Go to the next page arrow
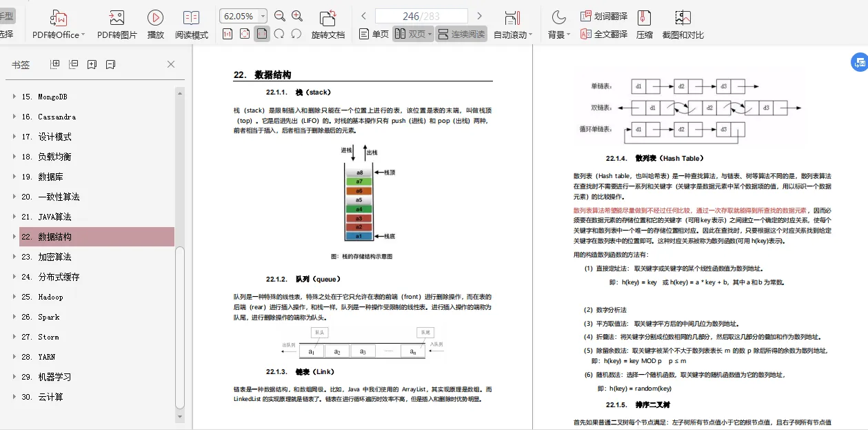This screenshot has width=868, height=430. [480, 16]
